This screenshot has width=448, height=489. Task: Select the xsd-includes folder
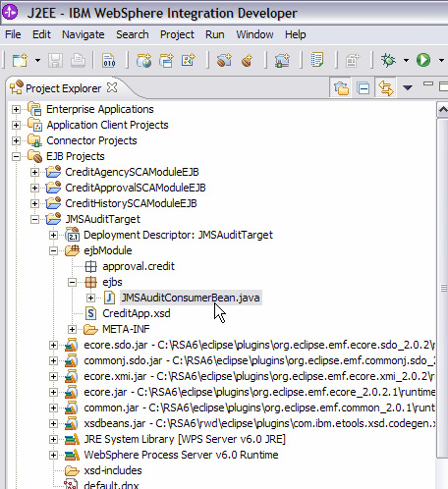coord(113,470)
